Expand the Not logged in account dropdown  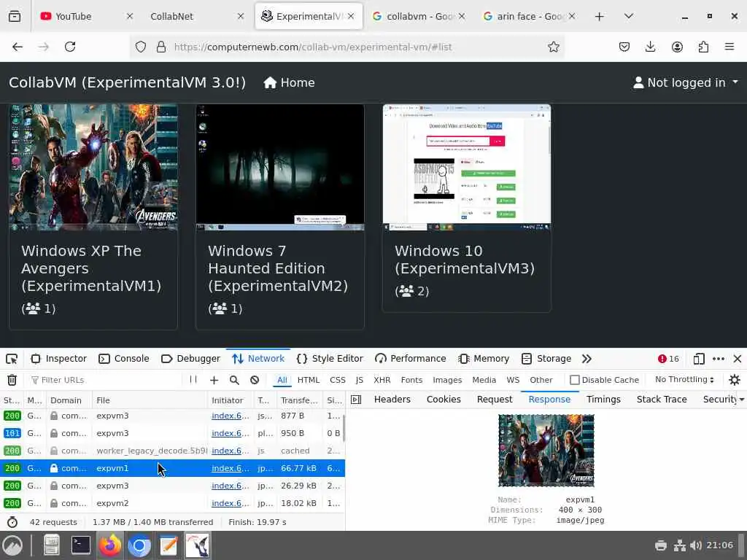686,83
